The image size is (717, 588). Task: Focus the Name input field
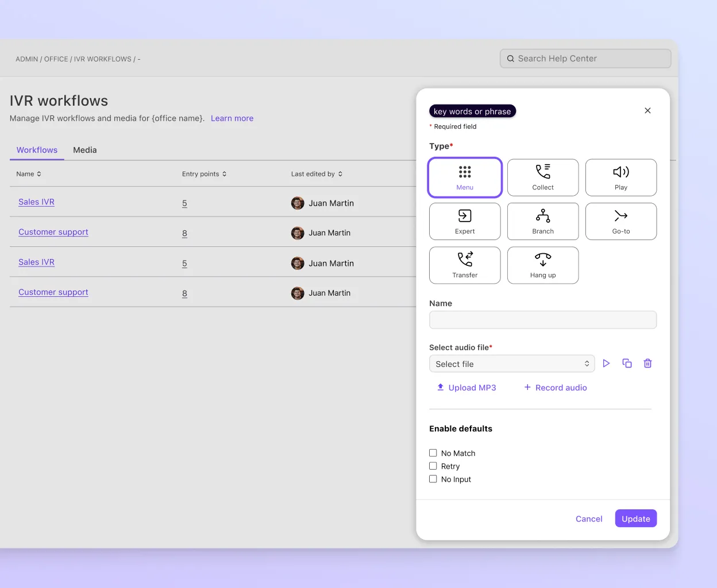click(543, 320)
